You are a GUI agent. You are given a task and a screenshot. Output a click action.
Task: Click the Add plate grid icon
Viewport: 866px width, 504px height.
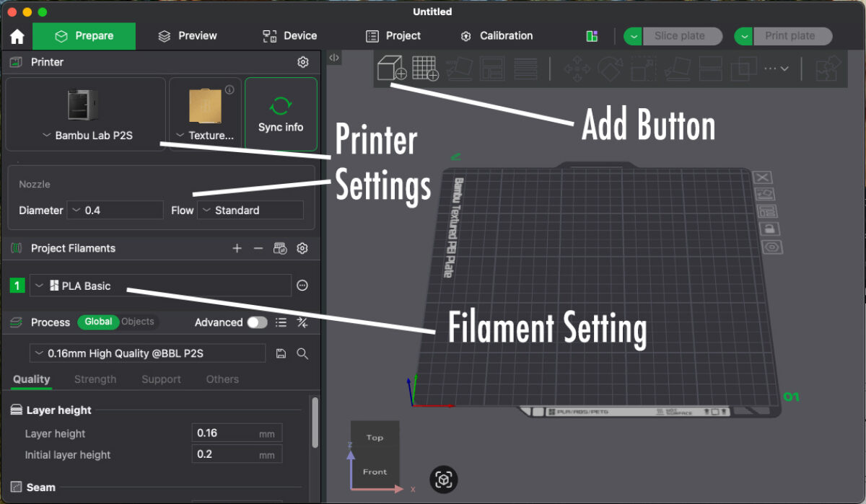click(x=426, y=68)
